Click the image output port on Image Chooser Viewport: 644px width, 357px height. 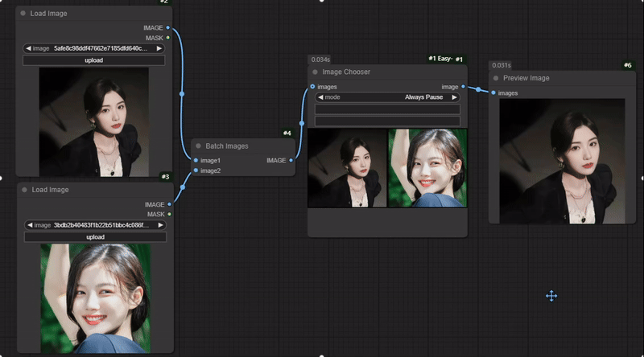tap(464, 87)
